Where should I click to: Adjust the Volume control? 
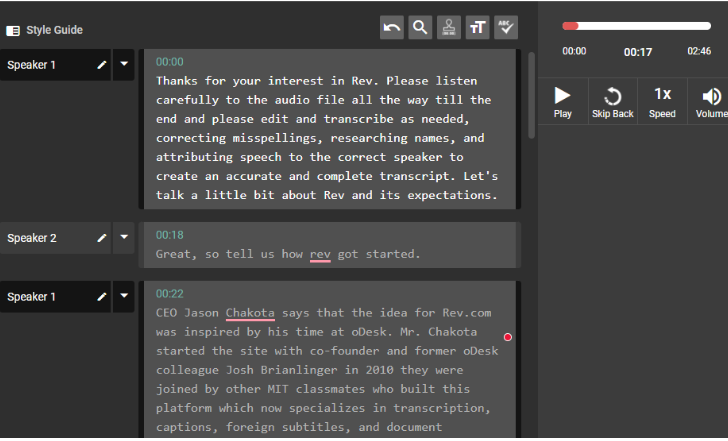710,102
